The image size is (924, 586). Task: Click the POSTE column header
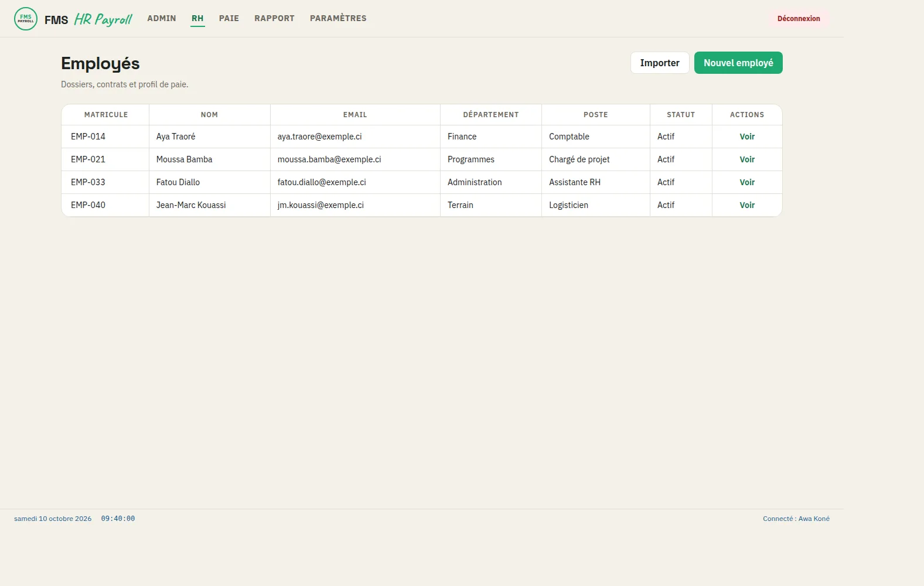tap(596, 115)
